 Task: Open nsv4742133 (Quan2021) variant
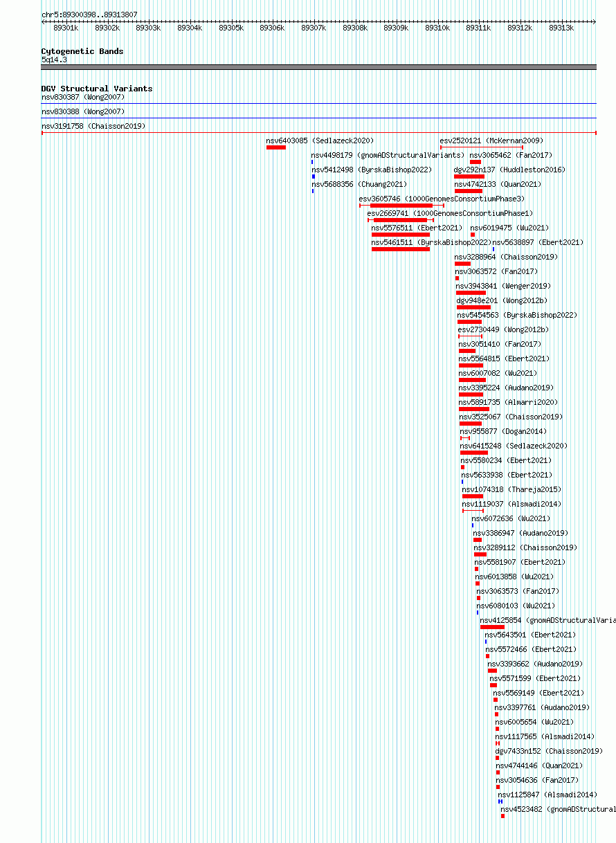498,184
